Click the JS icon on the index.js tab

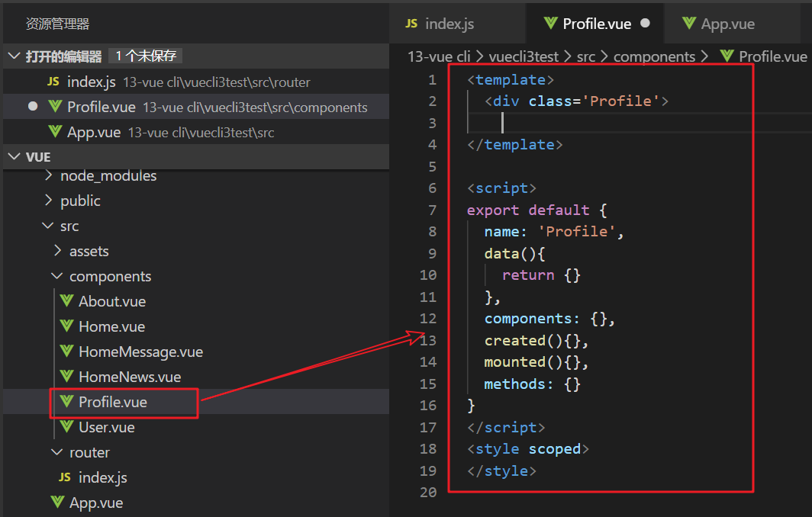(x=411, y=24)
